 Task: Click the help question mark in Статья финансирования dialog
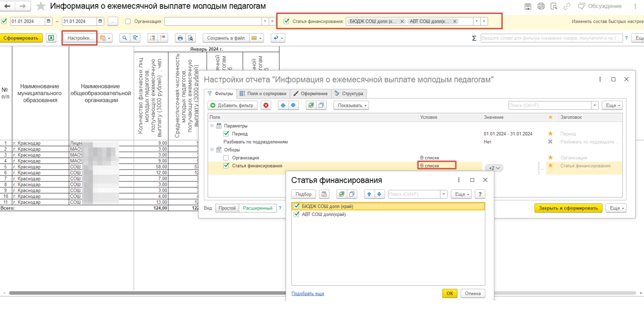click(x=479, y=194)
